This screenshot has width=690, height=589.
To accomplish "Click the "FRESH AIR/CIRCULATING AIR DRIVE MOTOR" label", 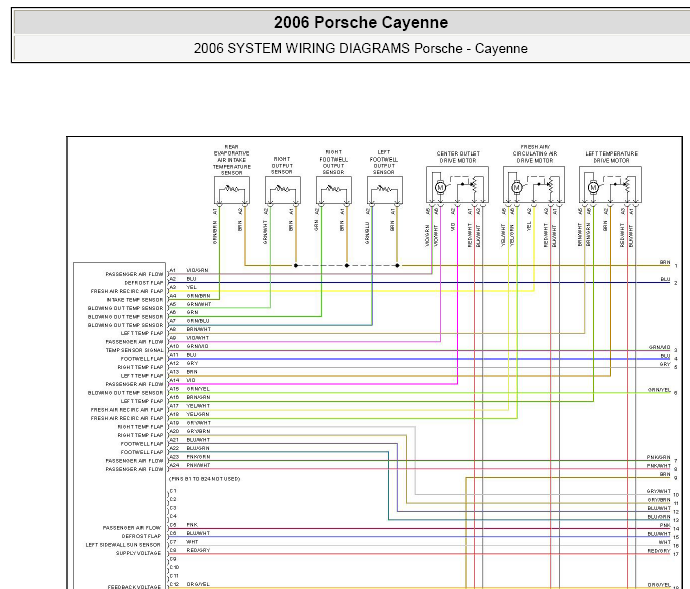I will point(535,154).
